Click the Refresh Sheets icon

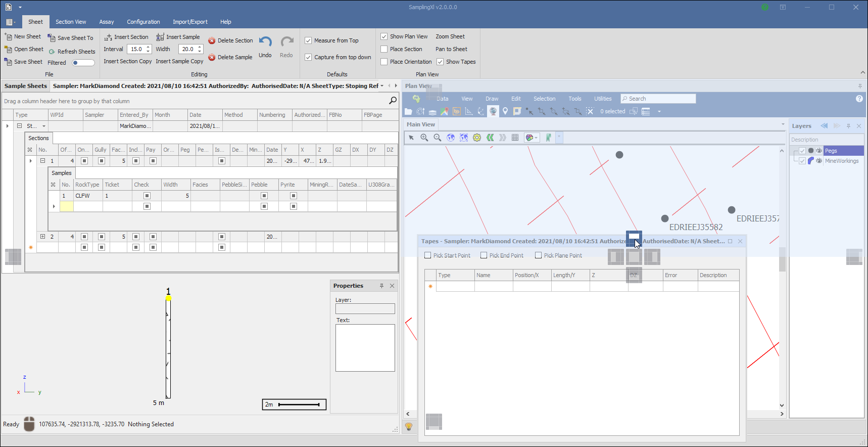click(52, 52)
